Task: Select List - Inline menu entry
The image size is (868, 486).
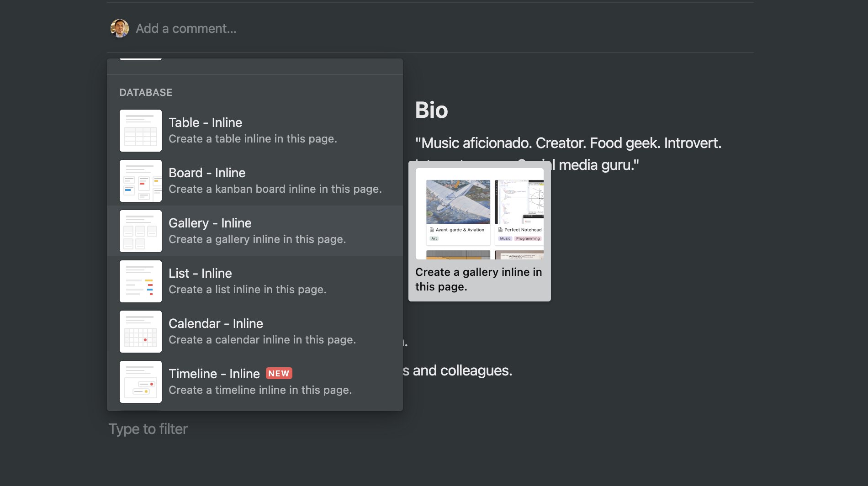Action: tap(255, 281)
